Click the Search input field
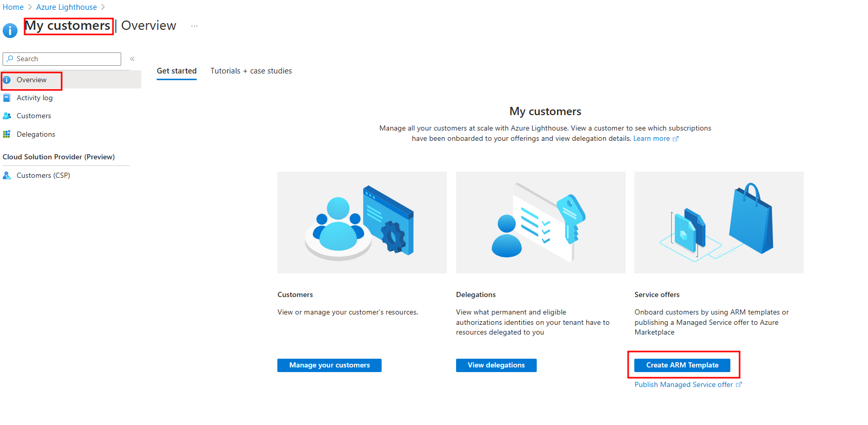 click(x=62, y=59)
